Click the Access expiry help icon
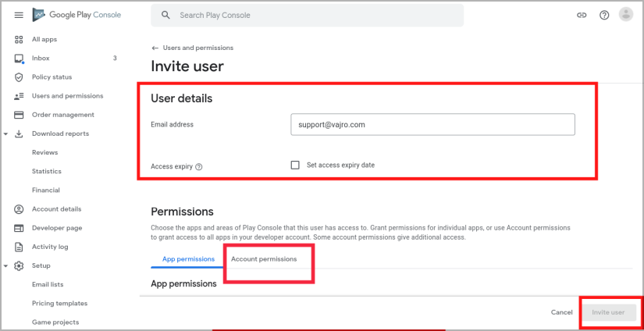Image resolution: width=644 pixels, height=331 pixels. pyautogui.click(x=199, y=167)
